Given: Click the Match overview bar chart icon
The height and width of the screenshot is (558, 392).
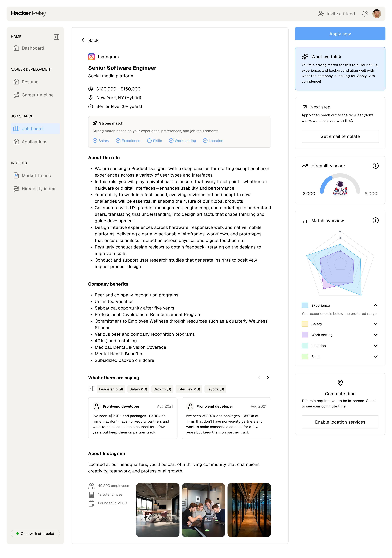Looking at the screenshot, I should point(305,220).
